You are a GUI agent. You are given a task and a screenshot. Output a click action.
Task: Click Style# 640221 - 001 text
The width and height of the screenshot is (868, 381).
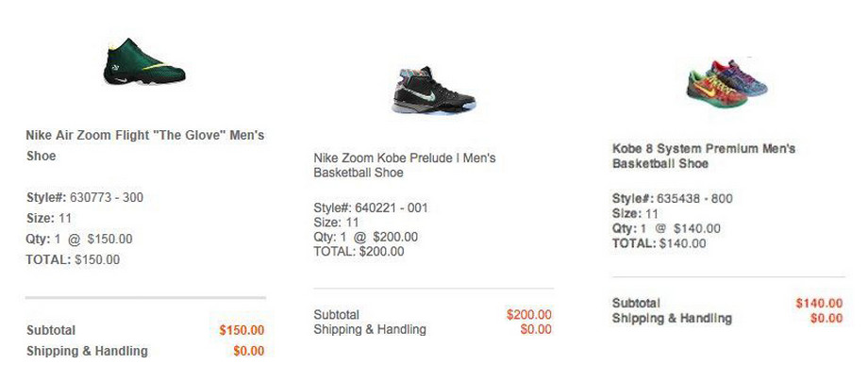[x=372, y=208]
